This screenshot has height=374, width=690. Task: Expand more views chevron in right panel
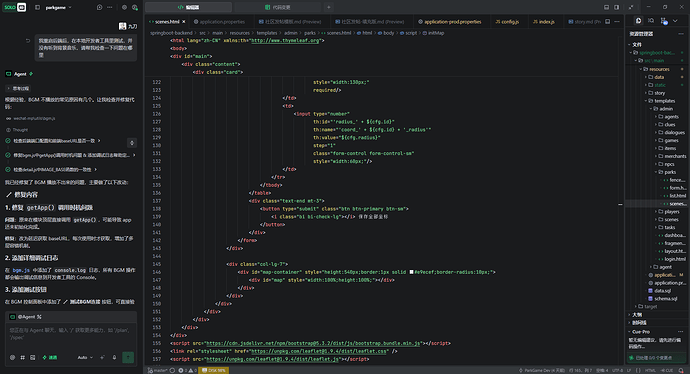tap(675, 21)
